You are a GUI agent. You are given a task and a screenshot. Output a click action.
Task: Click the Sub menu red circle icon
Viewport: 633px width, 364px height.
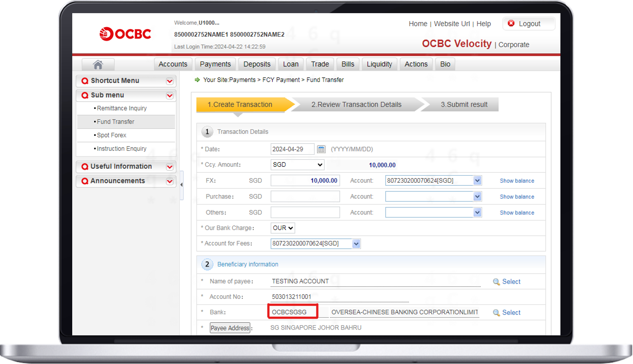pos(85,95)
